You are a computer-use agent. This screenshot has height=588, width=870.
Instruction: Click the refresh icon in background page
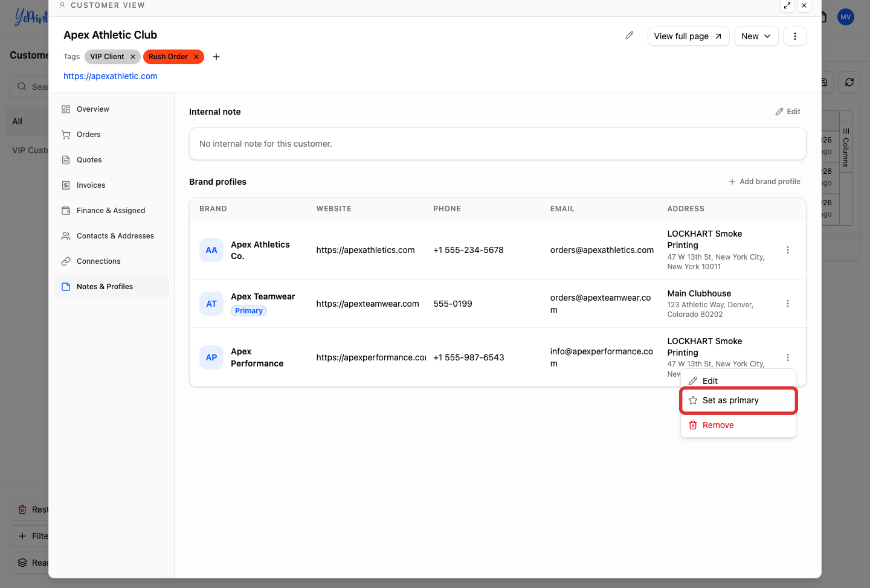click(849, 82)
